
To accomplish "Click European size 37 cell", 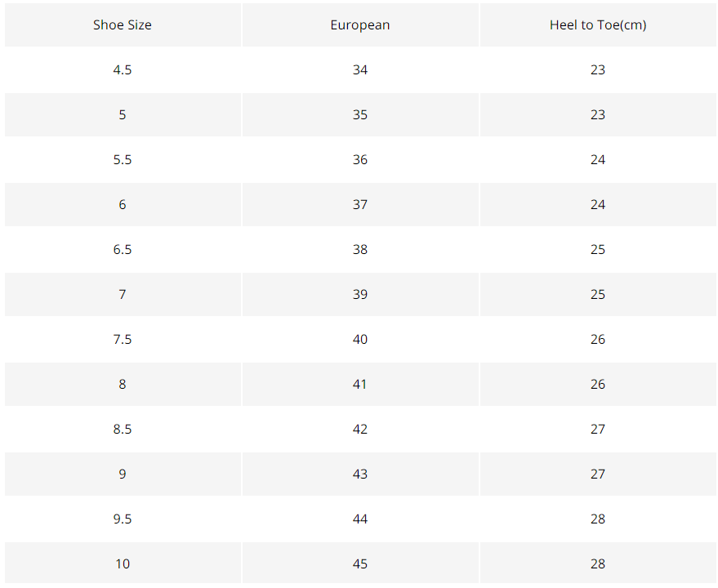I will point(360,204).
